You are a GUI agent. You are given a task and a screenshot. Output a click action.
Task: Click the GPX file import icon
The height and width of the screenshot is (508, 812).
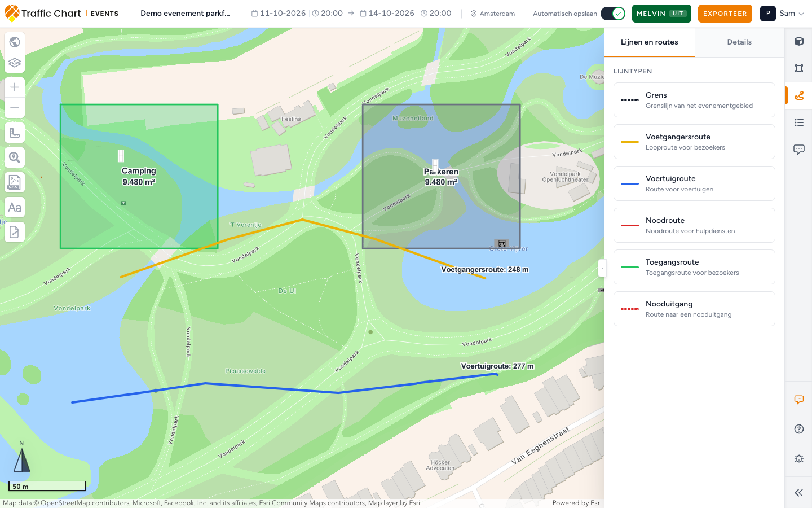(x=15, y=182)
